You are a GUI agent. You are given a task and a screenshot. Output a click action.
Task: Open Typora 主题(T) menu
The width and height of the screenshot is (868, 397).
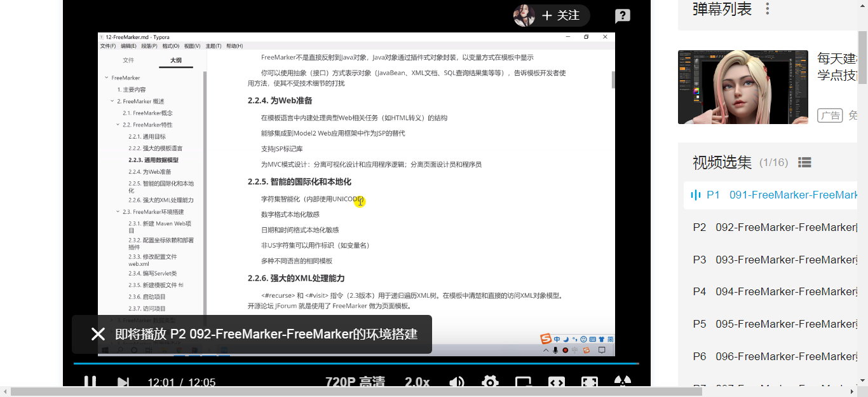pos(214,46)
